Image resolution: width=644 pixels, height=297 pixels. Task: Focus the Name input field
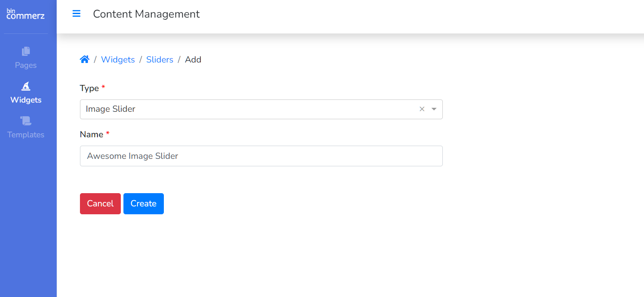point(261,156)
